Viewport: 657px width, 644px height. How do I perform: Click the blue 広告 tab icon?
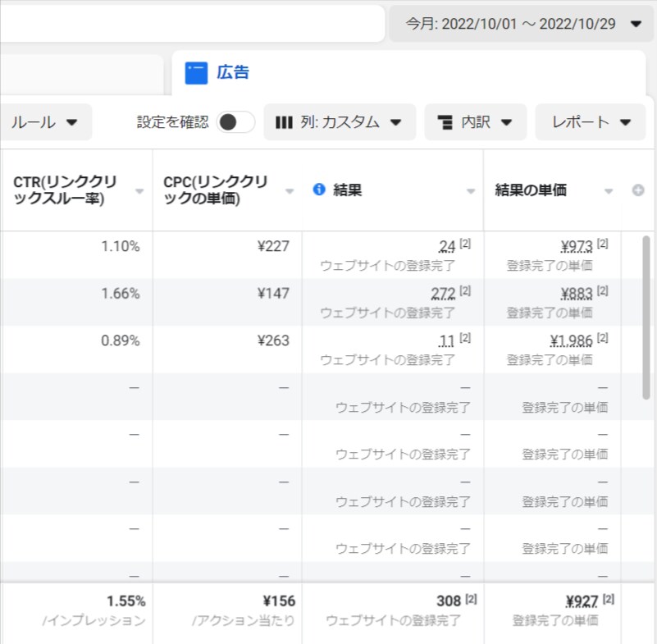point(196,73)
